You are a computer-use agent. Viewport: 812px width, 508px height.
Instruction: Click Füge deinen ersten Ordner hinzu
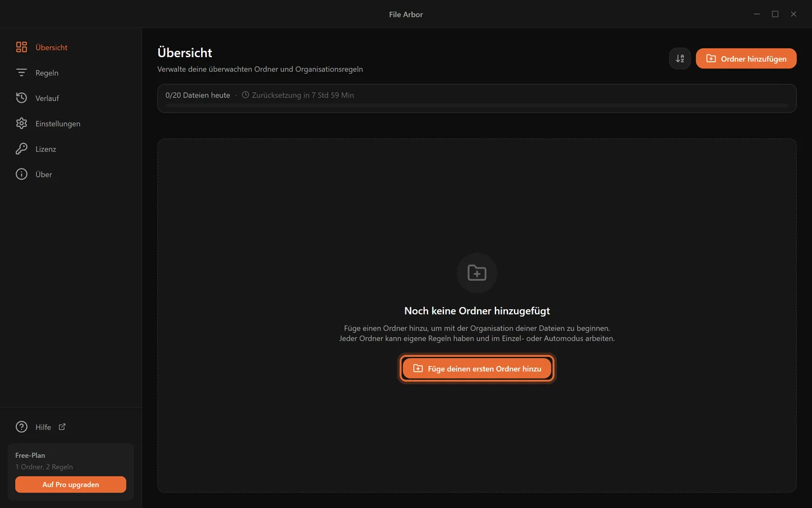tap(477, 368)
